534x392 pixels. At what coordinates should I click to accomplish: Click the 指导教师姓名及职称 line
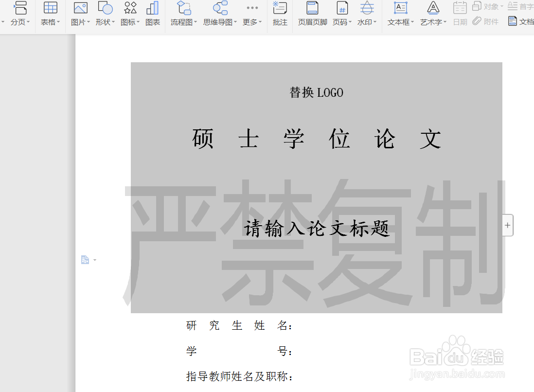[x=239, y=376]
